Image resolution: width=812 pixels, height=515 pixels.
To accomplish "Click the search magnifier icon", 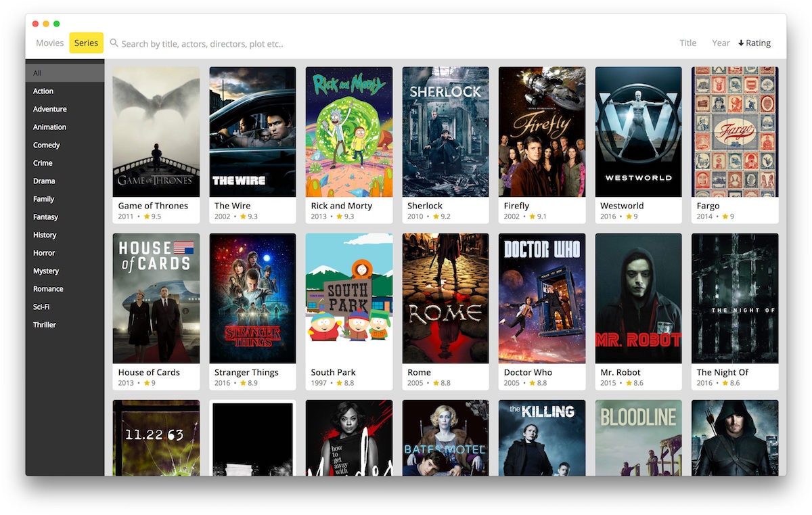I will [112, 43].
